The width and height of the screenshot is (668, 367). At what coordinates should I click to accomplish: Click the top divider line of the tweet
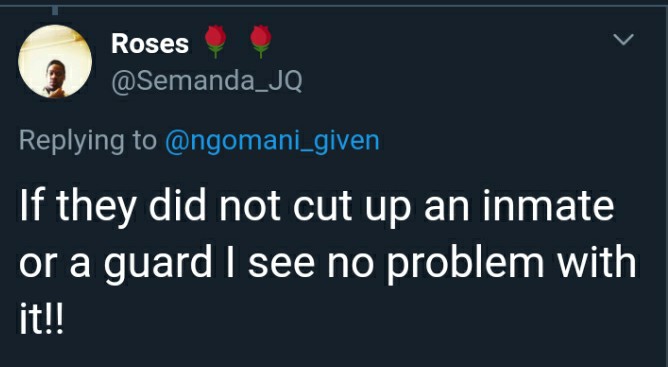point(334,6)
